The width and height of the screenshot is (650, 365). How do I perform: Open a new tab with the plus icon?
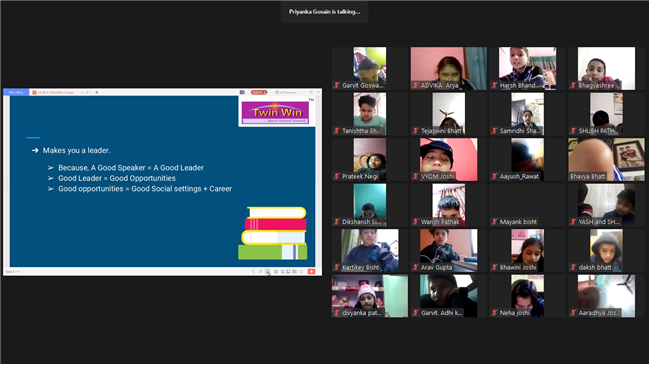[x=97, y=92]
